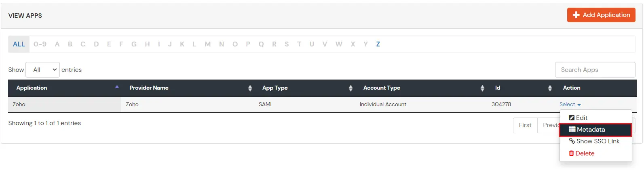Sort by App Type column arrows
Image resolution: width=644 pixels, height=170 pixels.
pos(351,88)
